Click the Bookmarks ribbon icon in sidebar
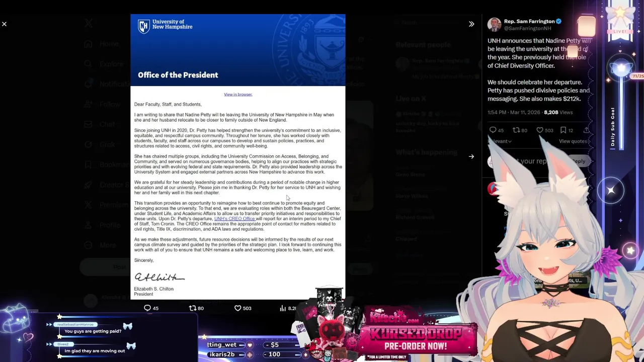The height and width of the screenshot is (362, 644). click(x=89, y=165)
